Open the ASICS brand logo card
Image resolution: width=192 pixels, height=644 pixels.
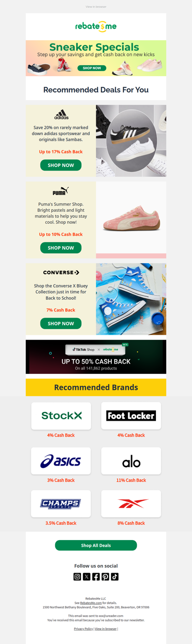[x=61, y=461]
